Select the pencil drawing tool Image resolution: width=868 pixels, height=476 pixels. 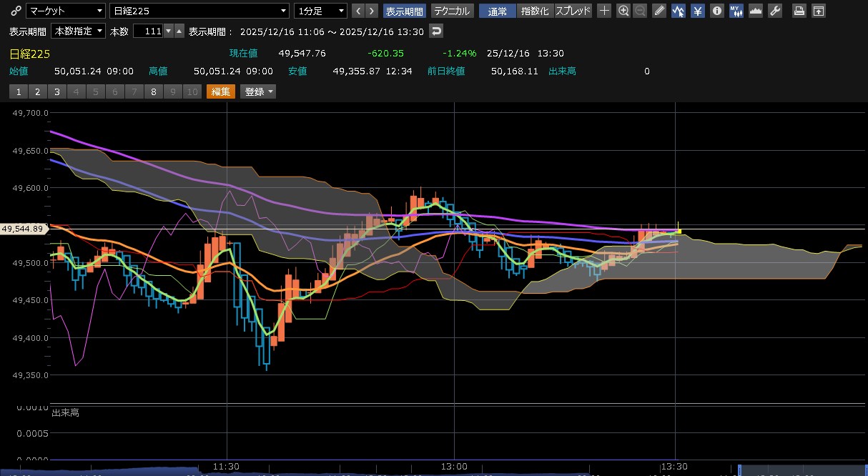pyautogui.click(x=659, y=11)
